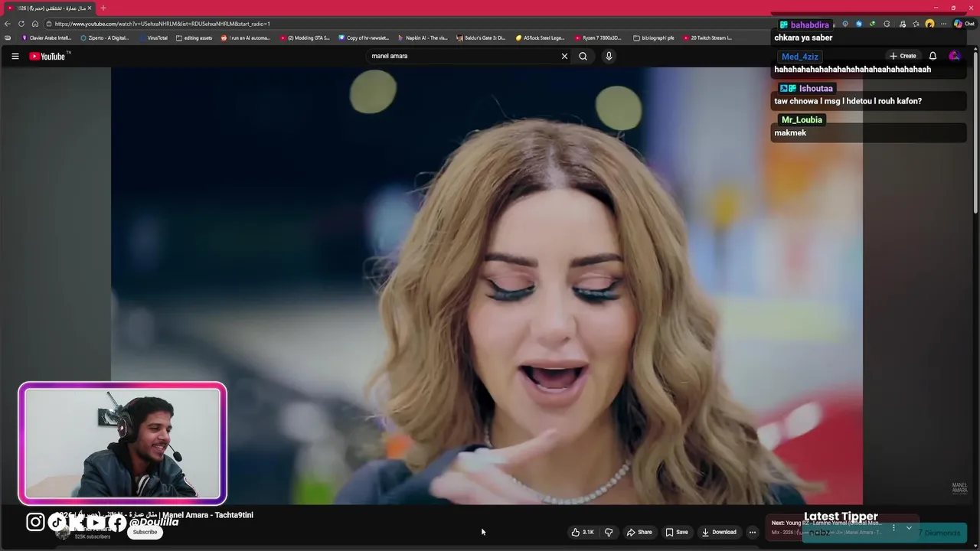
Task: Subscribe to the Manel Amara channel
Action: (x=145, y=532)
